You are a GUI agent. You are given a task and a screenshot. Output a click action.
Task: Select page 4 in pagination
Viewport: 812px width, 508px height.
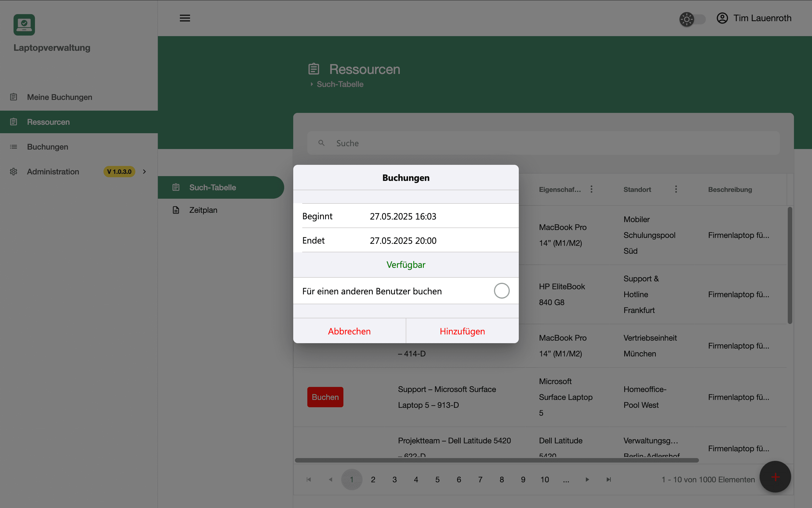click(x=416, y=479)
